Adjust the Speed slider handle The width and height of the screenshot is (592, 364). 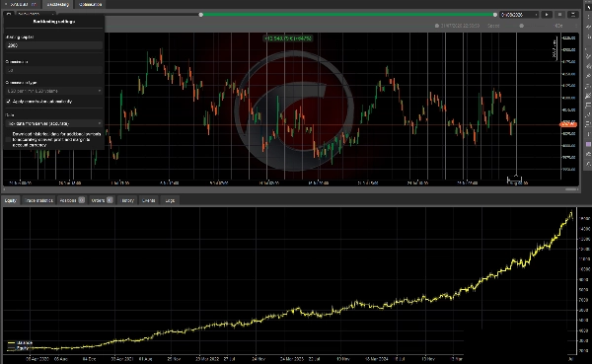[x=521, y=26]
